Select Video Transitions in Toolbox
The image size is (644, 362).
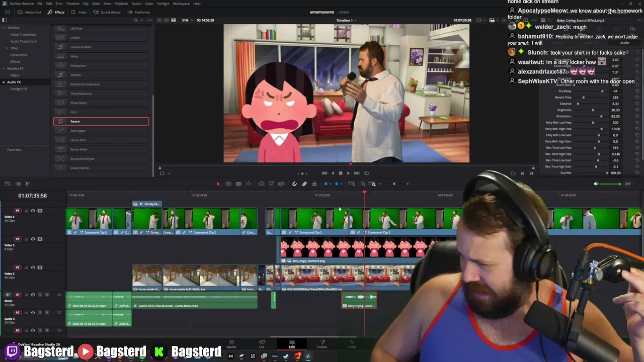pyautogui.click(x=23, y=34)
